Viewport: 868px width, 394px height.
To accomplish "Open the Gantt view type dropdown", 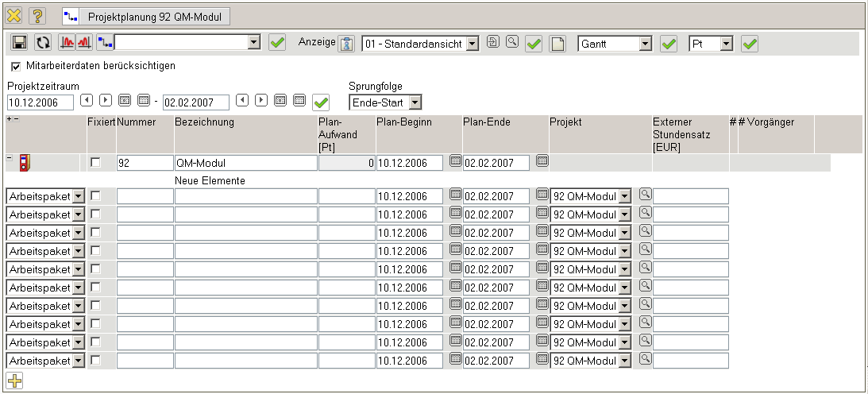I will [x=644, y=44].
